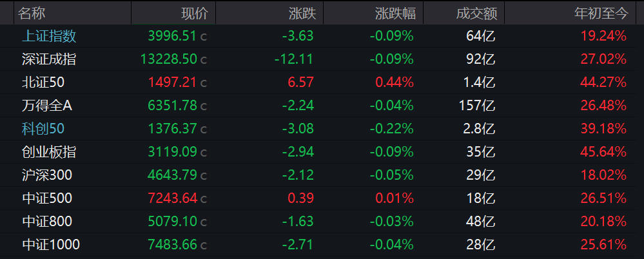Image resolution: width=644 pixels, height=259 pixels.
Task: Select the 沪深300 row name
Action: (x=47, y=175)
